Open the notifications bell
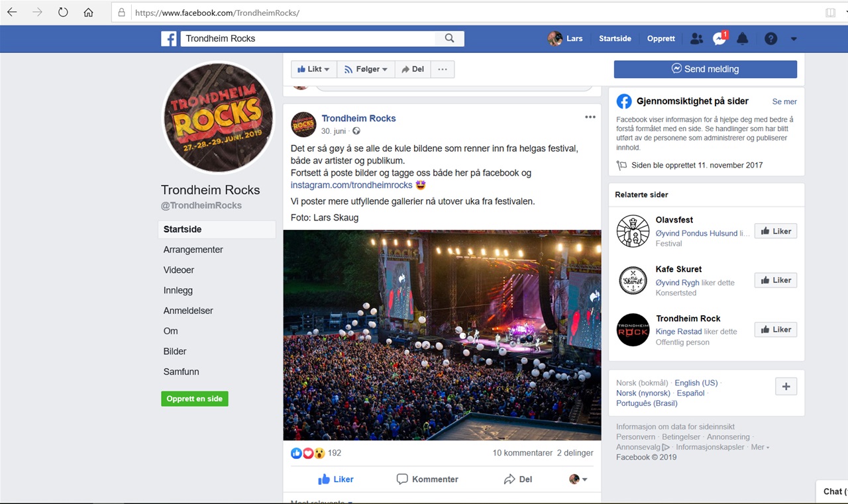Screen dimensions: 848x504 (x=743, y=38)
